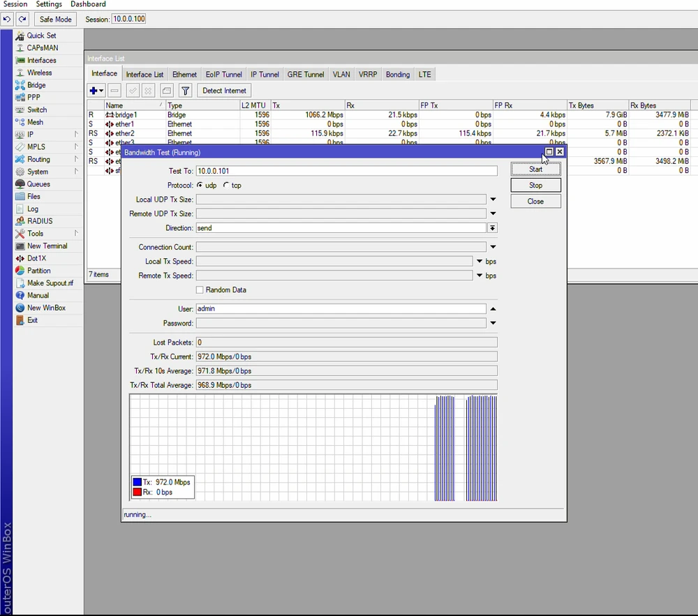This screenshot has height=616, width=698.
Task: Open the New Terminal tool
Action: [47, 246]
